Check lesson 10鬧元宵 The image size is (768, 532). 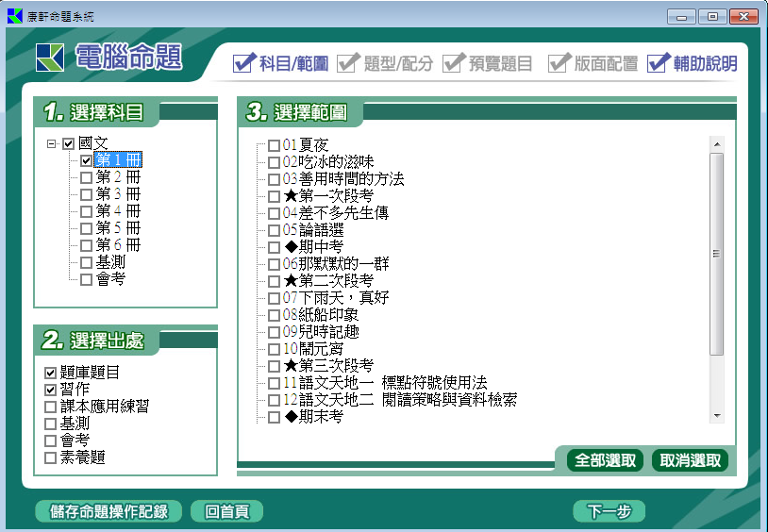point(274,349)
